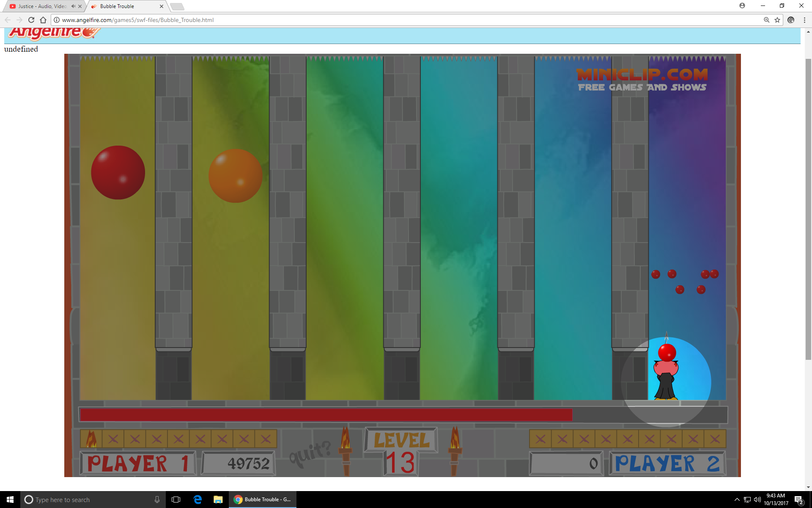Screen dimensions: 812x508
Task: Click the red timer progress bar
Action: (x=326, y=415)
